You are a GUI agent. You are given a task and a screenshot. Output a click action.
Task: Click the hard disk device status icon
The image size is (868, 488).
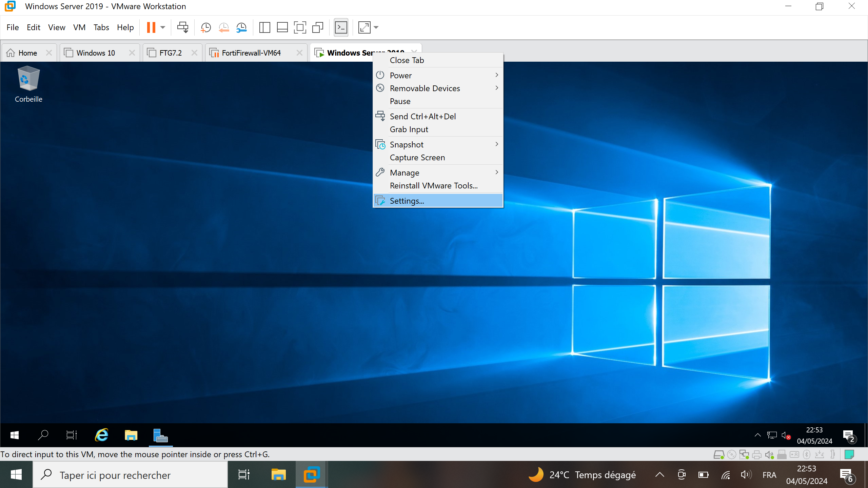[718, 454]
